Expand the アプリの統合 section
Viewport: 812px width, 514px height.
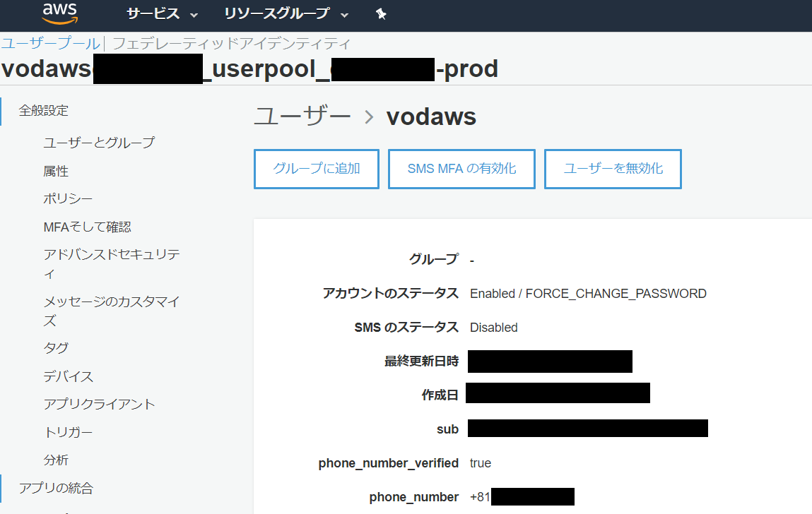(x=56, y=488)
